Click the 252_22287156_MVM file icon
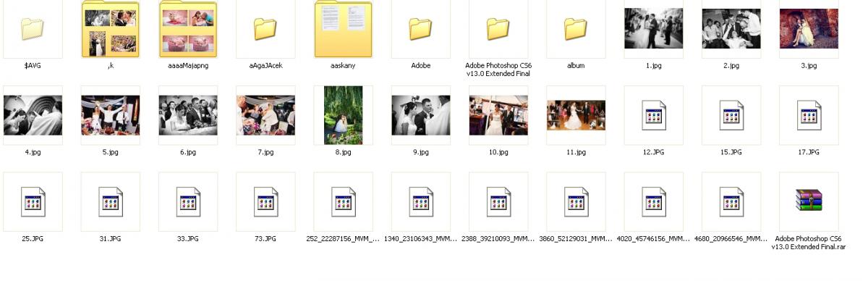The height and width of the screenshot is (281, 868). (344, 201)
